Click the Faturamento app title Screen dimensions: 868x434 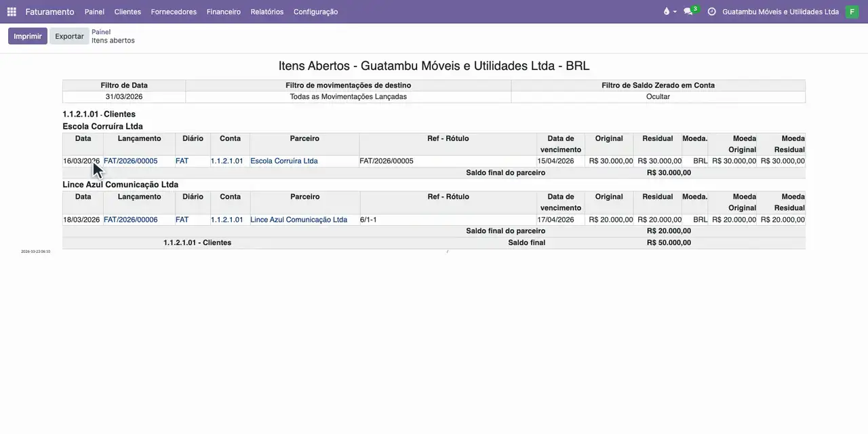click(50, 12)
